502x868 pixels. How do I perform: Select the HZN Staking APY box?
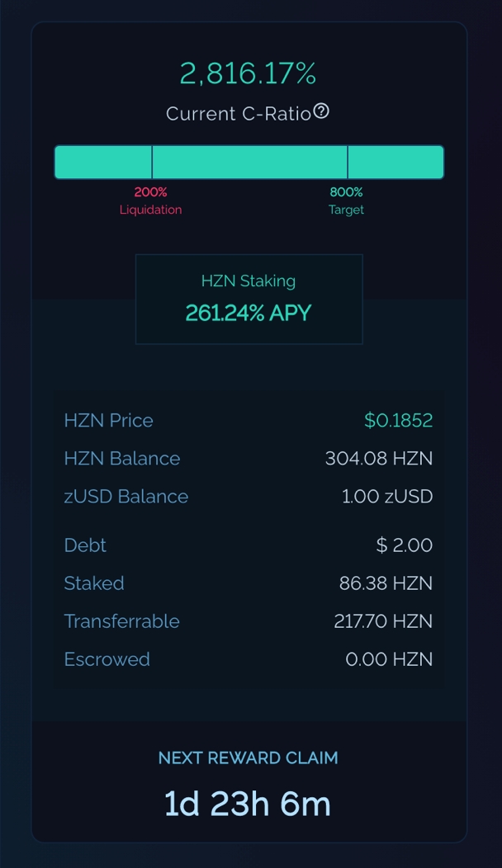tap(249, 299)
